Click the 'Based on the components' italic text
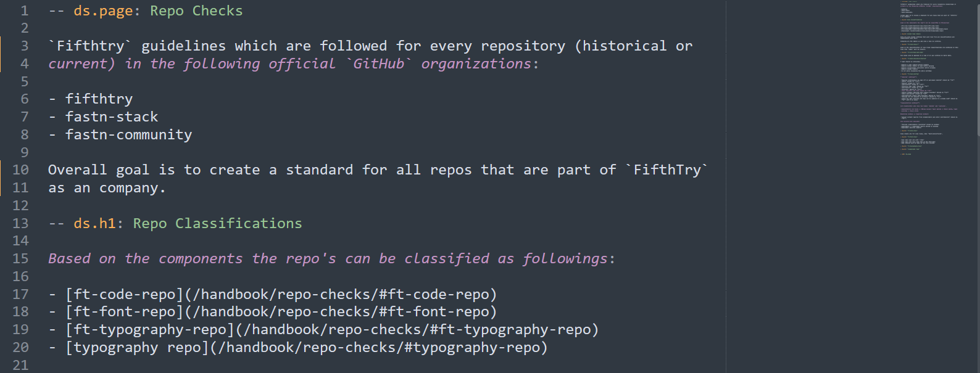 146,258
